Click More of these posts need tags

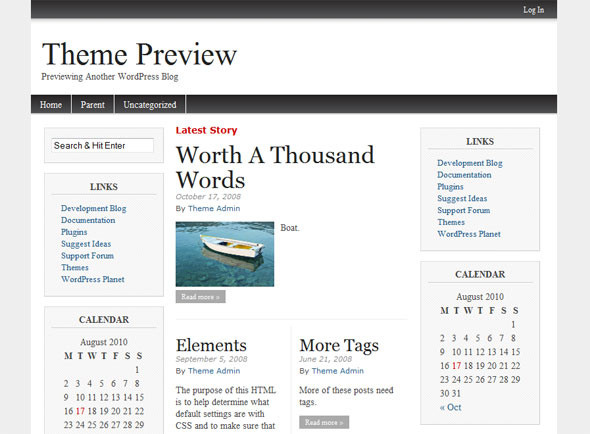[x=346, y=396]
